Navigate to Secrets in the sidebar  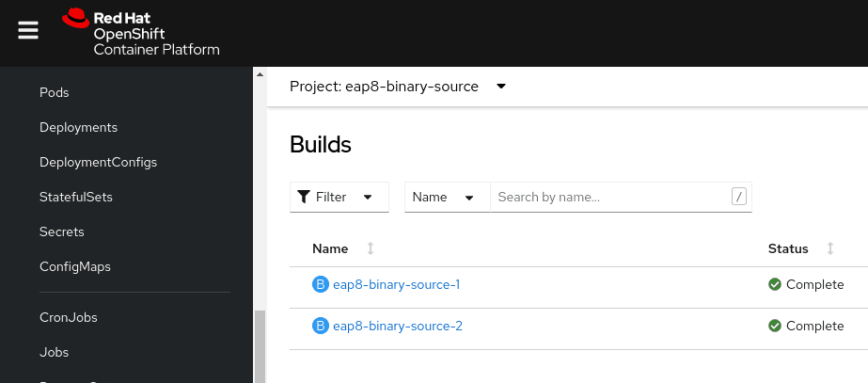pyautogui.click(x=62, y=231)
